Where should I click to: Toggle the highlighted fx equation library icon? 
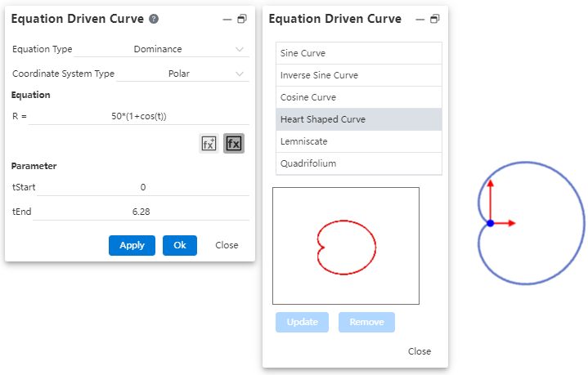point(234,144)
